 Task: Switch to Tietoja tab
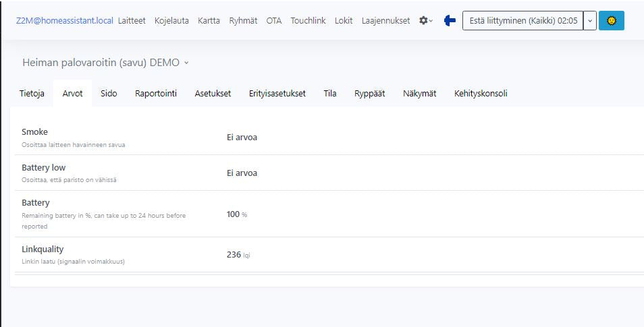pos(32,94)
